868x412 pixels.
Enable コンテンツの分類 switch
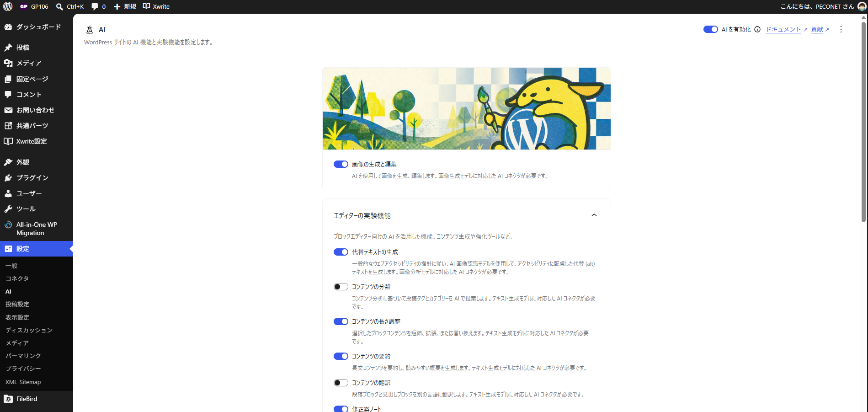click(341, 287)
